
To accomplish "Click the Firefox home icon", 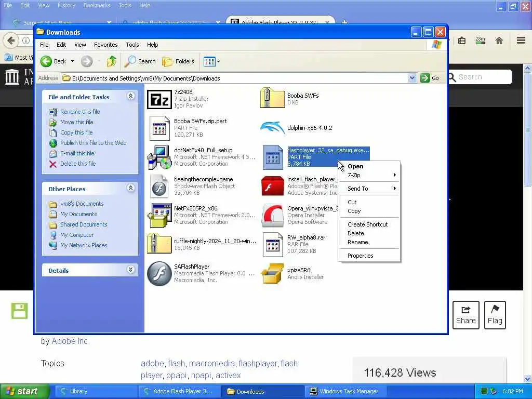I will point(499,41).
